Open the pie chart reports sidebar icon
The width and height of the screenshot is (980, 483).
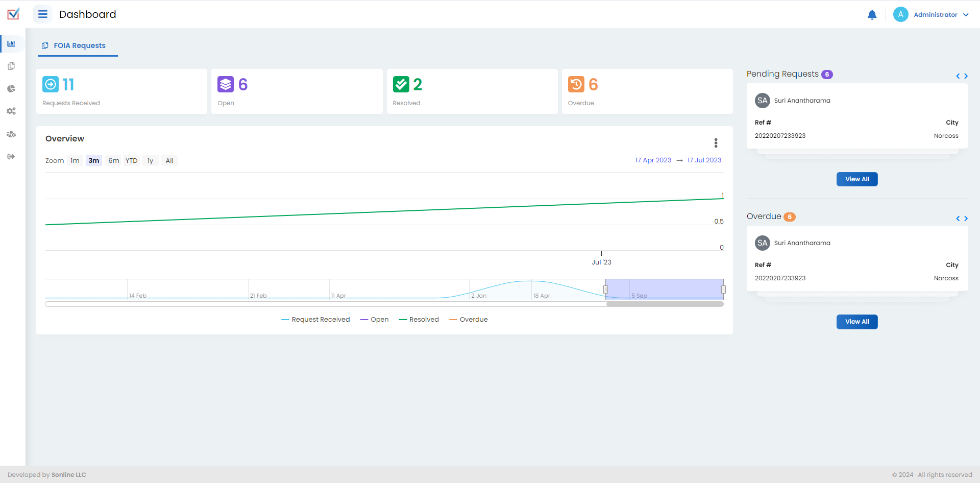11,89
